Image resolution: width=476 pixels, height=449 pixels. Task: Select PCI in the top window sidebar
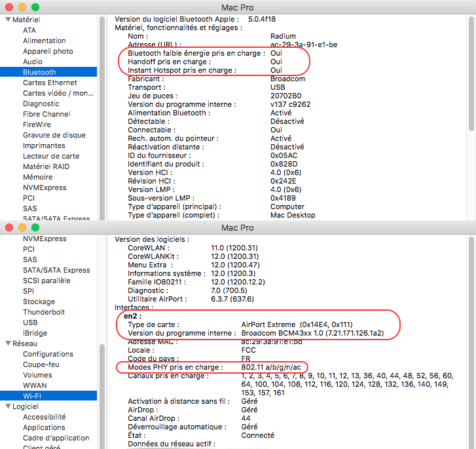coord(29,198)
